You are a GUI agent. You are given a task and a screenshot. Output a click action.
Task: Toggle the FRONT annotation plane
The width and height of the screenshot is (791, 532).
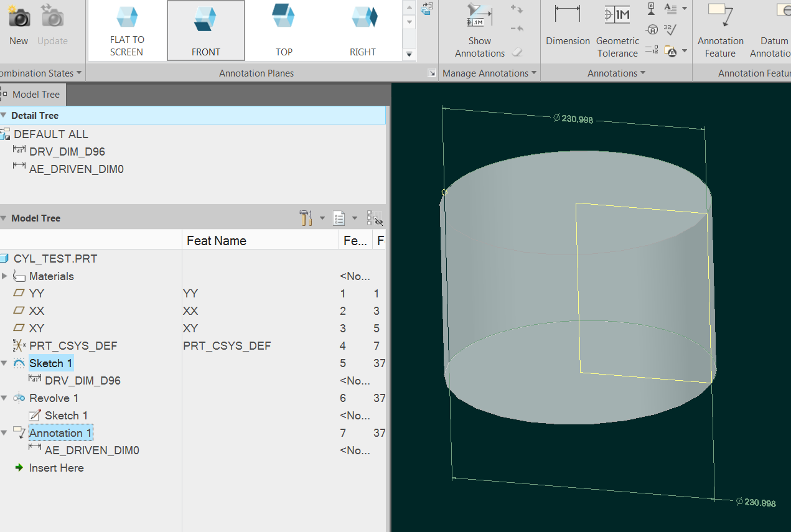click(x=205, y=30)
